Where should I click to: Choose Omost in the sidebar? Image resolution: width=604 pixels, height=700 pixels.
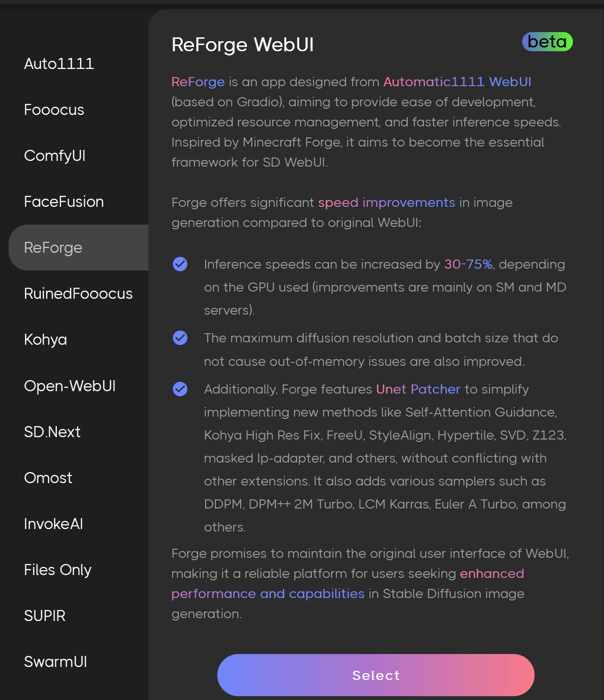pos(48,478)
